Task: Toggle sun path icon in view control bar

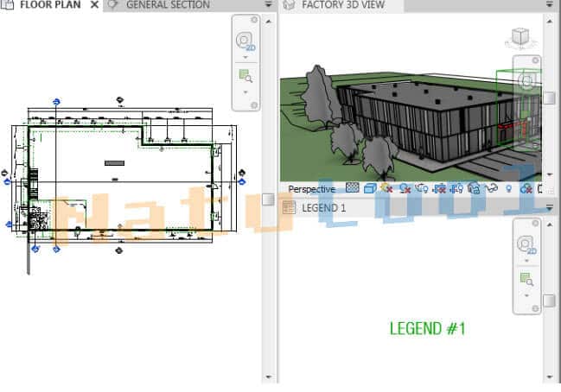Action: (386, 188)
